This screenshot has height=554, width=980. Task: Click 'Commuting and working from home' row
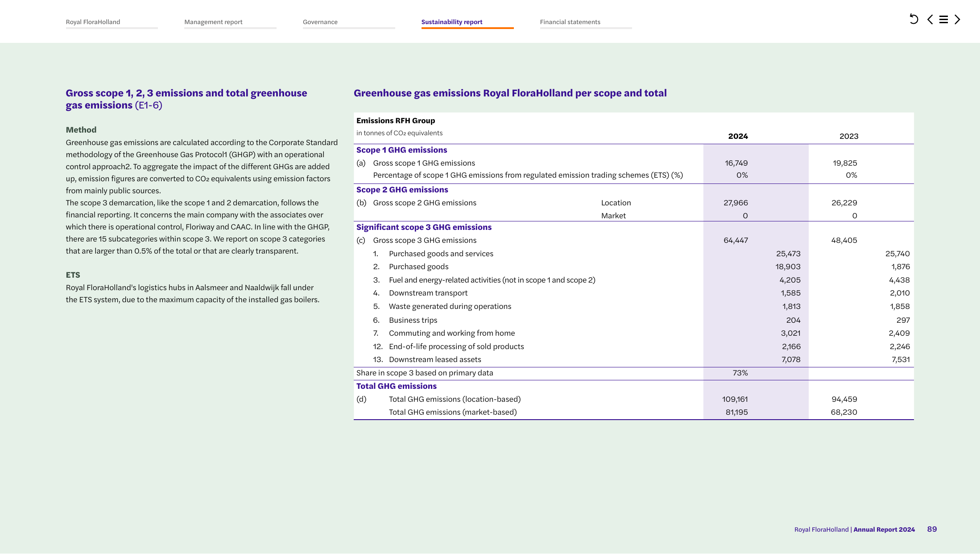(451, 333)
